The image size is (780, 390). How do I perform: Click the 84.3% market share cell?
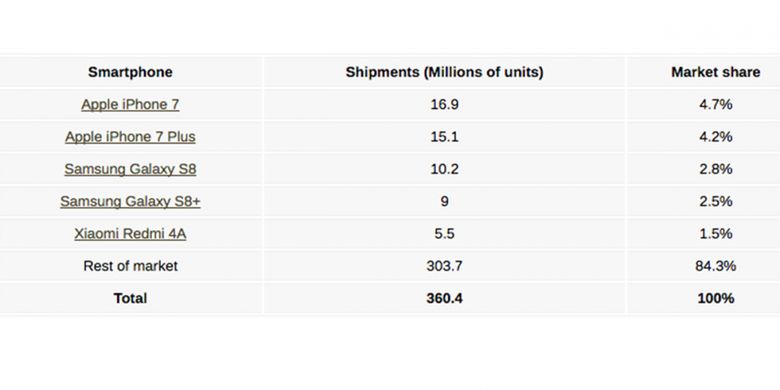click(x=715, y=266)
